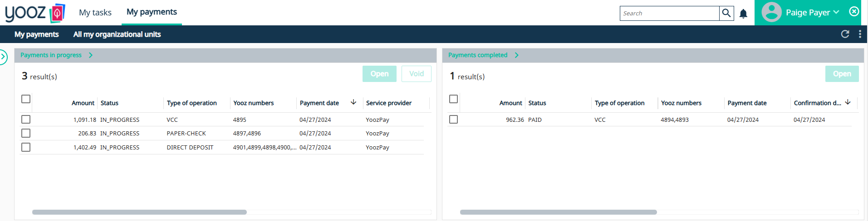The width and height of the screenshot is (868, 221).
Task: Click Open button in Payments completed panel
Action: pyautogui.click(x=842, y=74)
